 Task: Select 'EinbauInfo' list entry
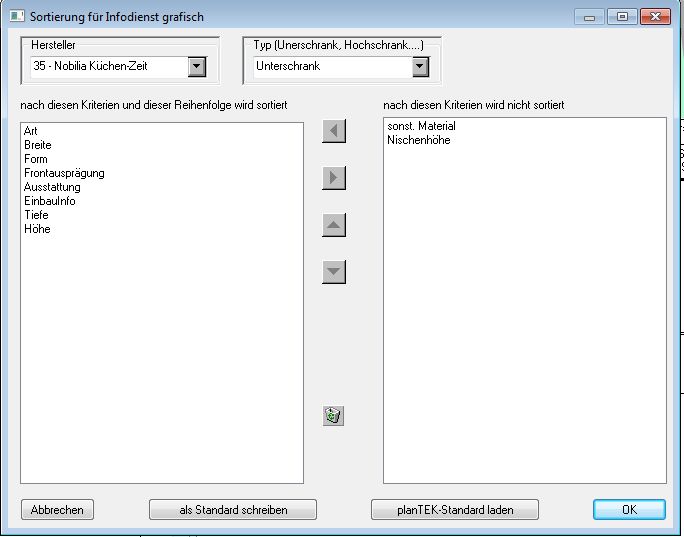click(x=50, y=201)
